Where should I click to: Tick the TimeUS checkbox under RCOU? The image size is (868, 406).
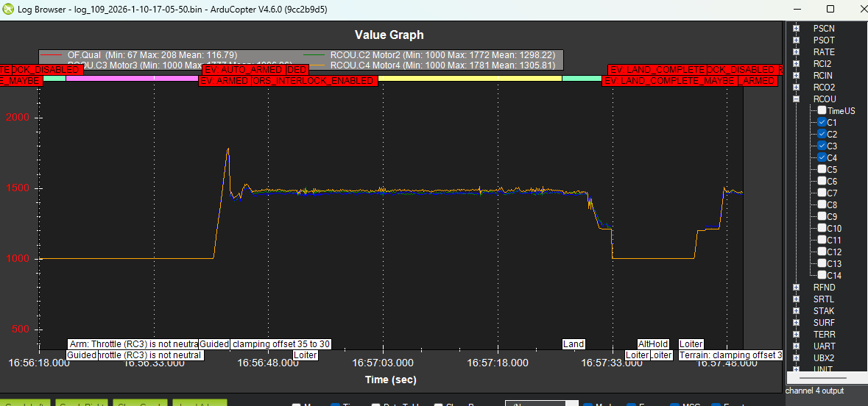(x=822, y=110)
